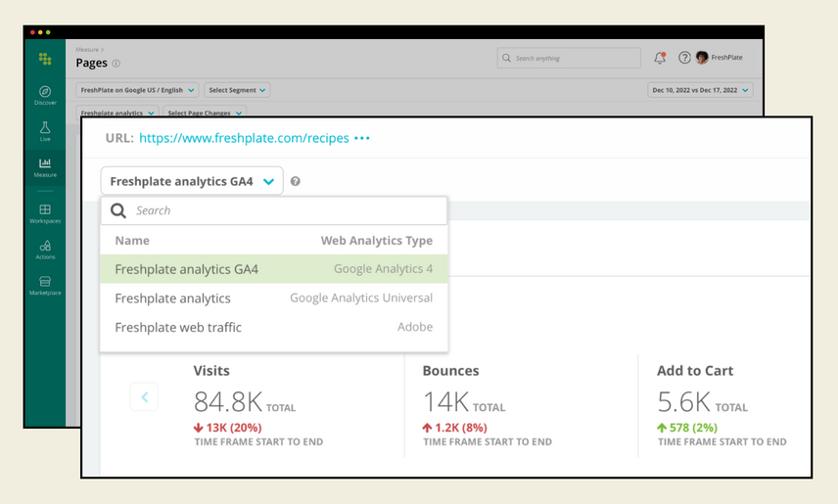The image size is (838, 504).
Task: Select Freshplate analytics Universal option
Action: pyautogui.click(x=274, y=298)
